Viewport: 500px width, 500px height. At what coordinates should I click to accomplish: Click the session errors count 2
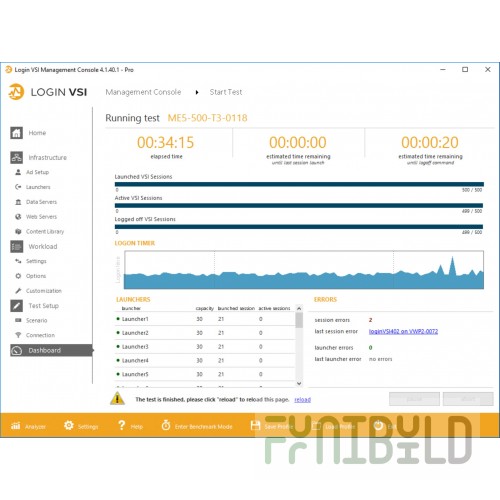tap(370, 320)
